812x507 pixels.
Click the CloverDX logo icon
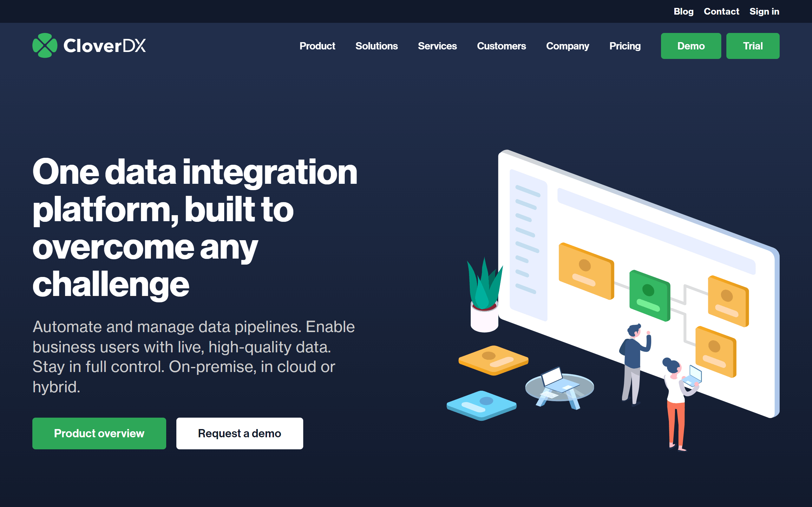(44, 46)
